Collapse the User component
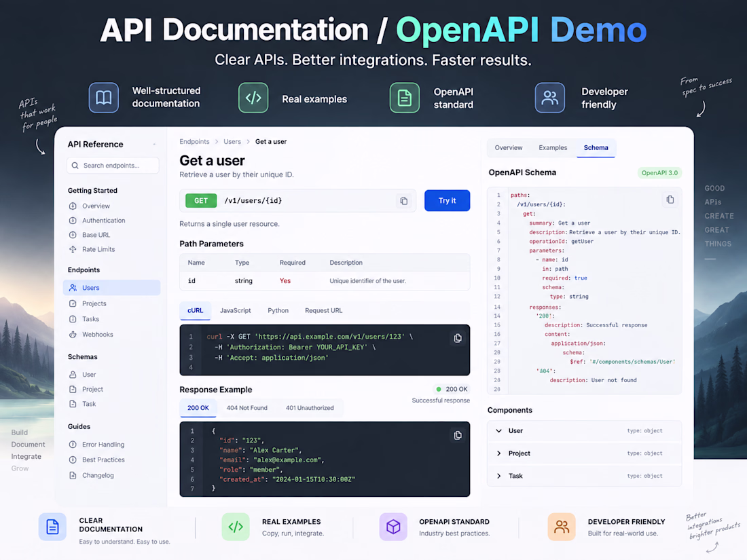The image size is (747, 560). [499, 431]
